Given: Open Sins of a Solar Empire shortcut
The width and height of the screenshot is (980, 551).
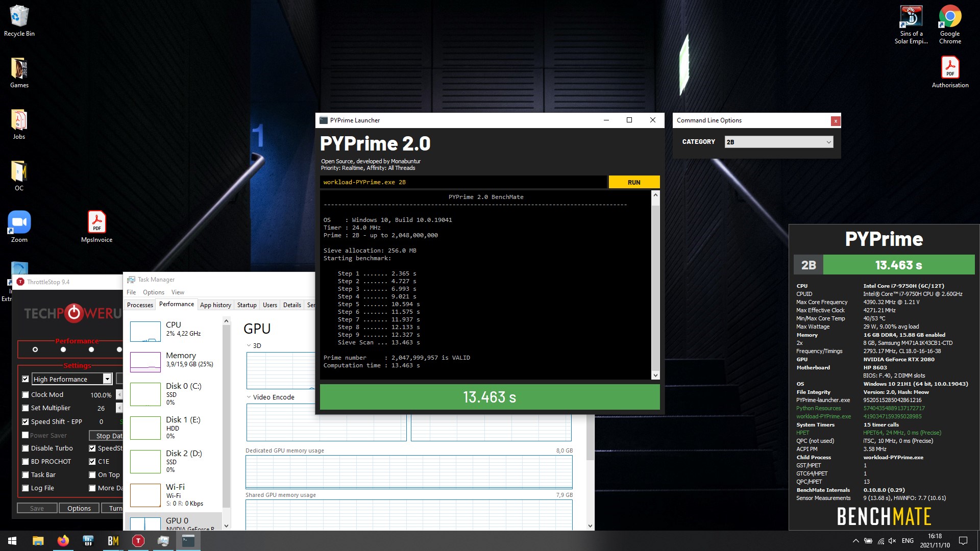Looking at the screenshot, I should tap(911, 24).
